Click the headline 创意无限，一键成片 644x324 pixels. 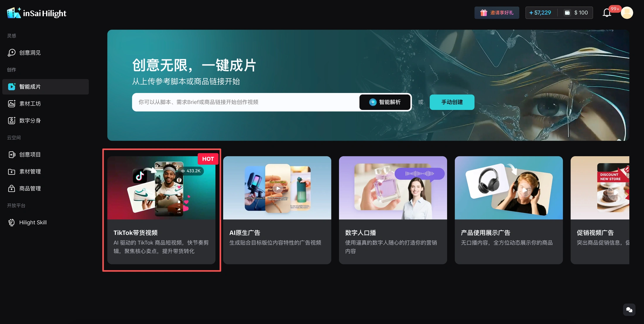194,65
